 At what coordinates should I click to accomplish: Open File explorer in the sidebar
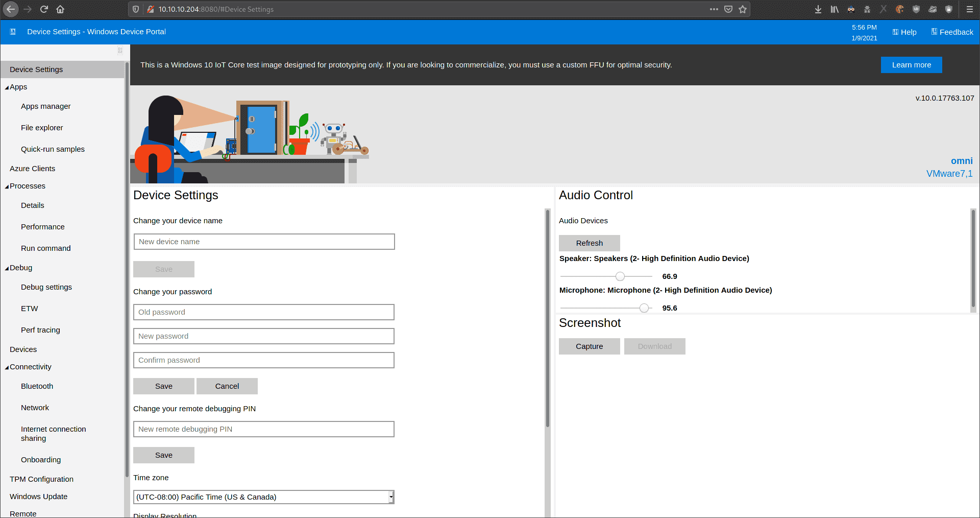click(x=42, y=128)
